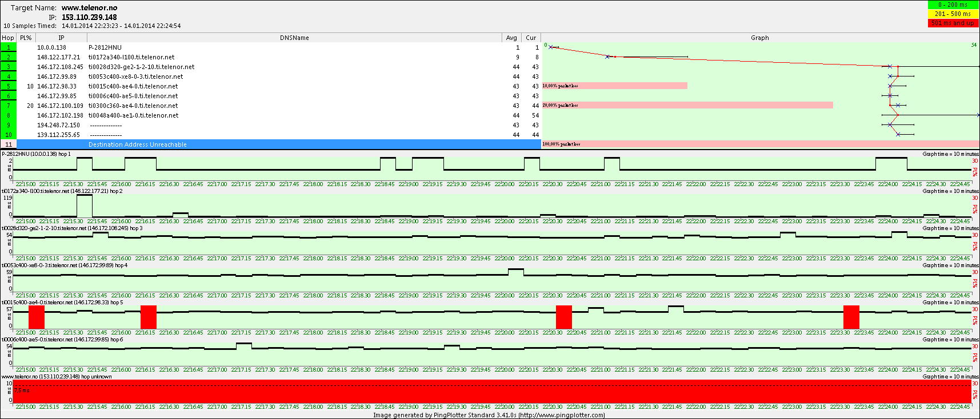Click hop 5 red loss bar near 22:16:15
Viewport: 980px width, 419px height.
point(149,317)
